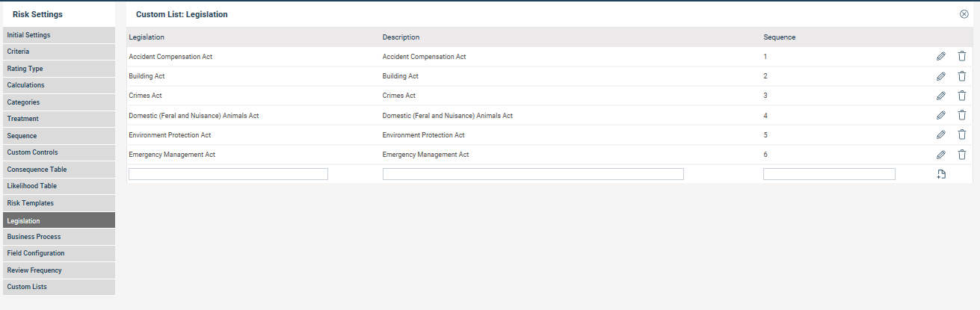The image size is (980, 310).
Task: Delete the Crimes Act row
Action: coord(962,96)
